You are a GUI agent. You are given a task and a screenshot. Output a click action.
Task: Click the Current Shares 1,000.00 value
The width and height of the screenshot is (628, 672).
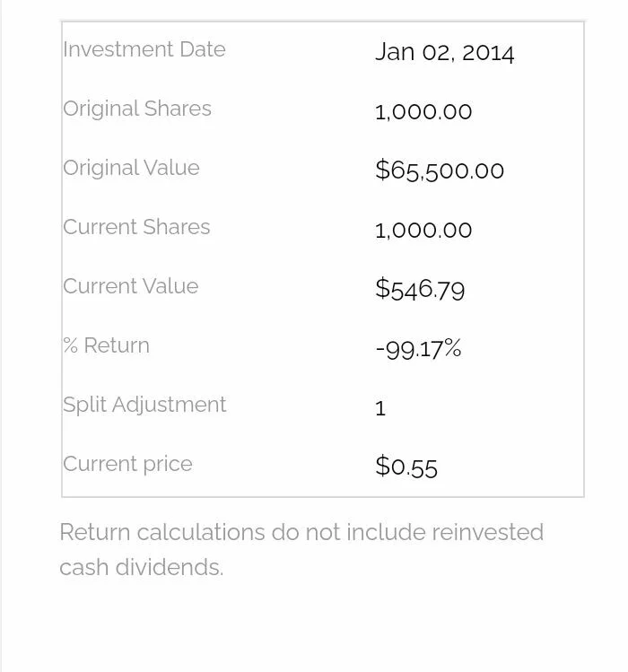[x=423, y=231]
